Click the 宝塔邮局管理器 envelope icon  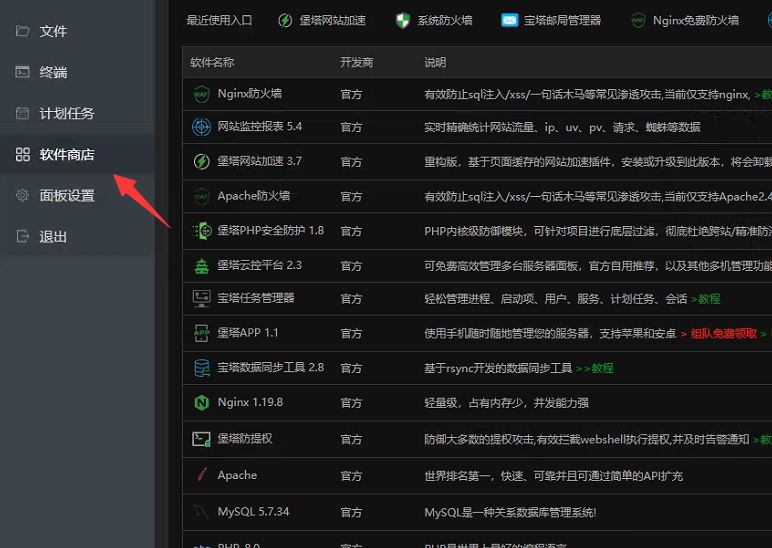click(x=510, y=20)
